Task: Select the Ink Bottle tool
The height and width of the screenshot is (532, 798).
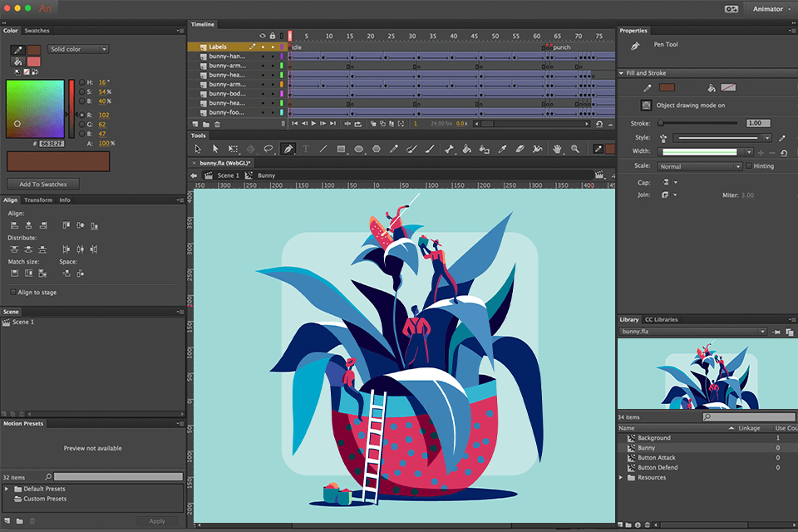Action: coord(485,149)
